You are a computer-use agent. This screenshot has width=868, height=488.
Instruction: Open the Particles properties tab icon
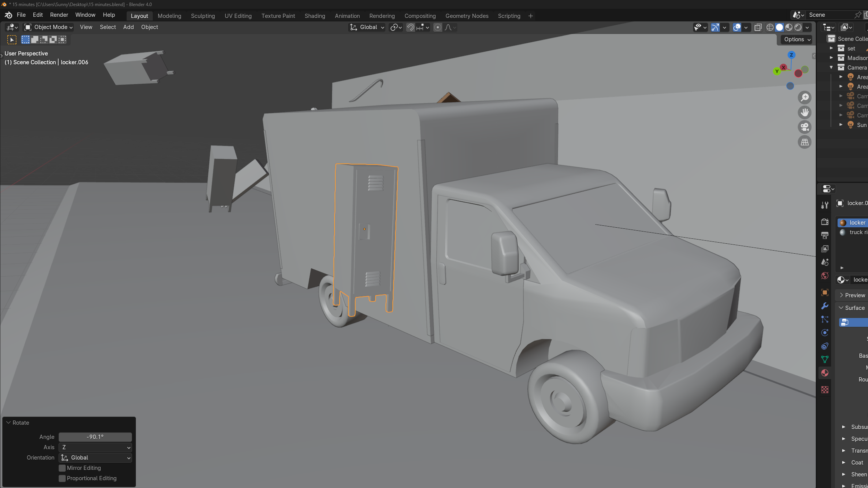tap(825, 319)
